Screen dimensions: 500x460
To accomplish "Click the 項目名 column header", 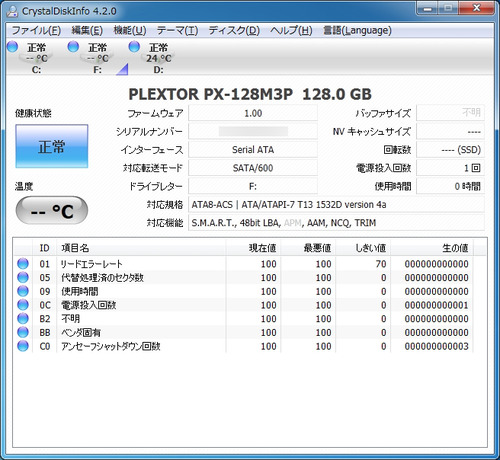I will 141,248.
